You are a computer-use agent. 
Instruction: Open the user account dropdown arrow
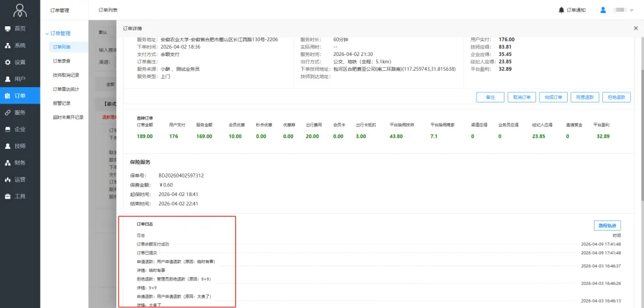tap(631, 11)
